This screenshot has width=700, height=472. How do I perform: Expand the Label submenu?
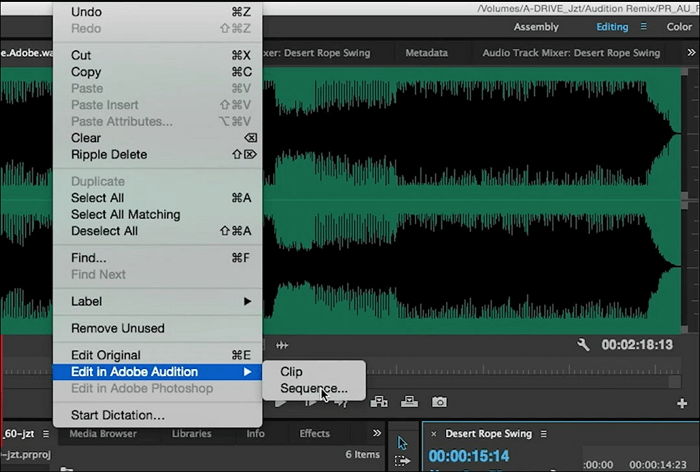click(158, 301)
